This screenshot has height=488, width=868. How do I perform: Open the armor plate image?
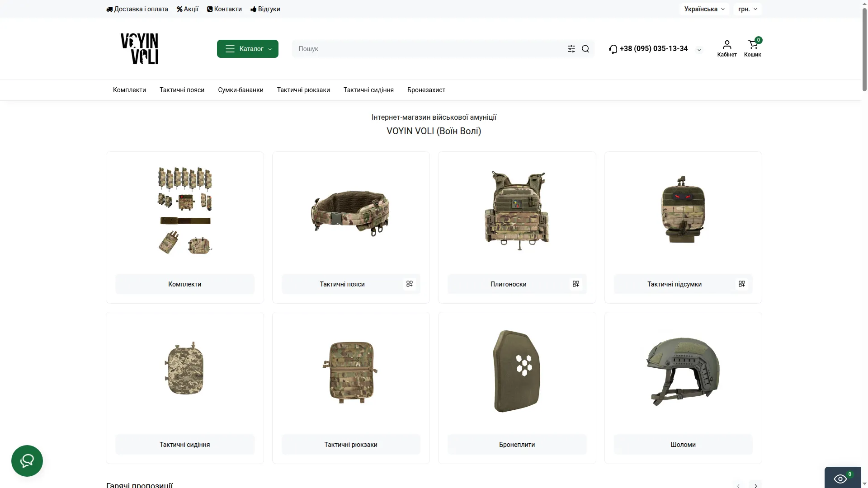[517, 371]
